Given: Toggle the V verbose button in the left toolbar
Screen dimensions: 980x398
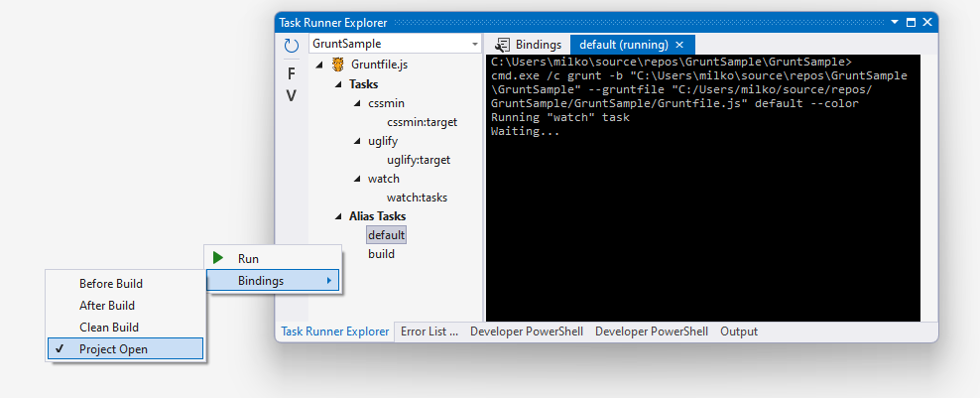Looking at the screenshot, I should click(x=292, y=95).
